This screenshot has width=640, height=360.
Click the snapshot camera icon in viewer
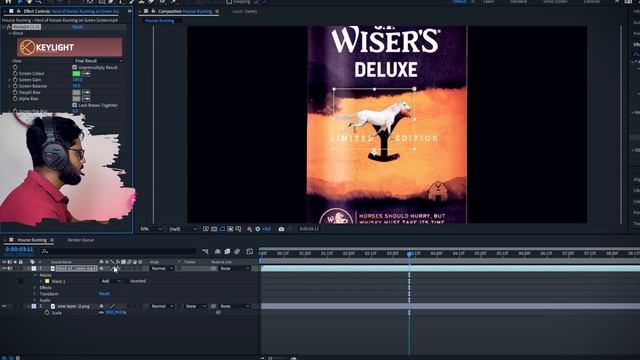point(281,229)
